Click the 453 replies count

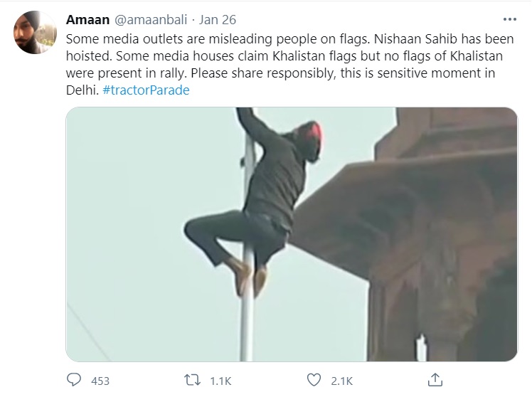click(100, 381)
